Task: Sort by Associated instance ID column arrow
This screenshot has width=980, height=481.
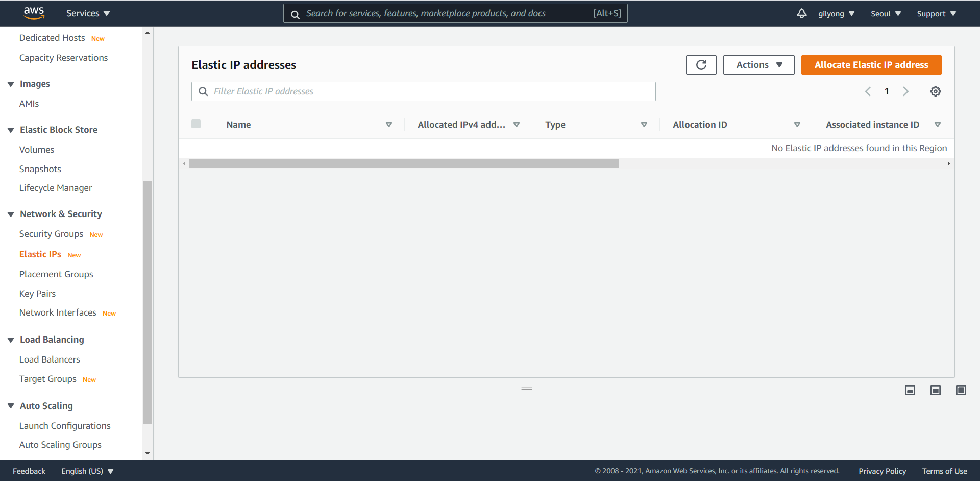Action: 938,125
